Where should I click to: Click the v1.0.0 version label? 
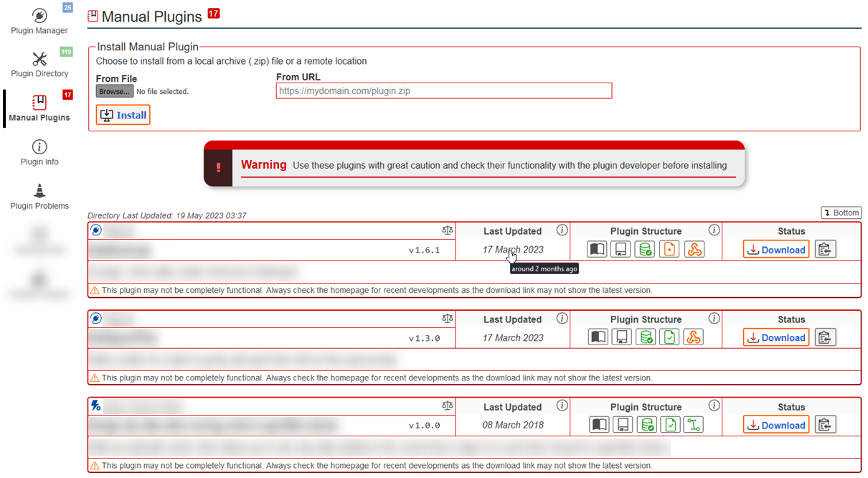pyautogui.click(x=424, y=426)
